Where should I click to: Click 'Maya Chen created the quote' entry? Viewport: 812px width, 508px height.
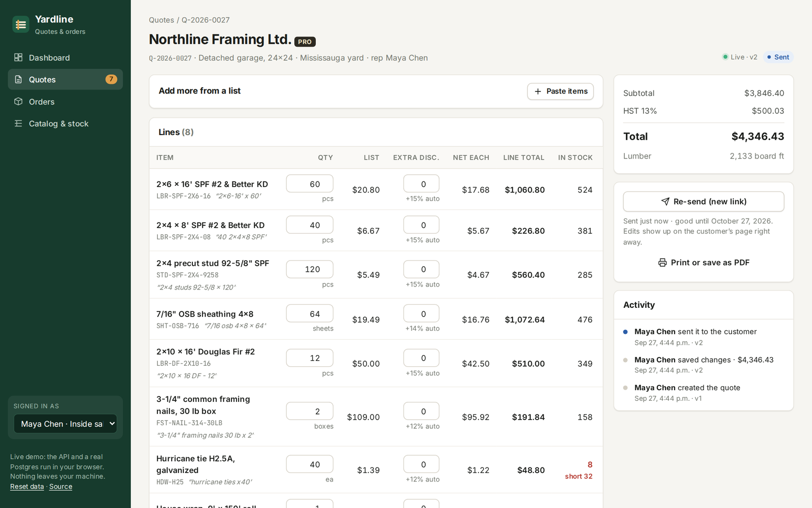[x=687, y=388]
